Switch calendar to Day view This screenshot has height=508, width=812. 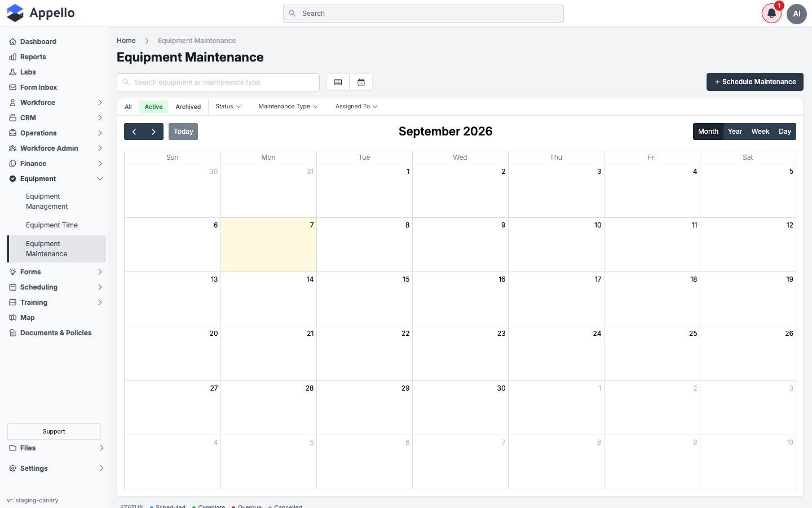click(x=785, y=132)
